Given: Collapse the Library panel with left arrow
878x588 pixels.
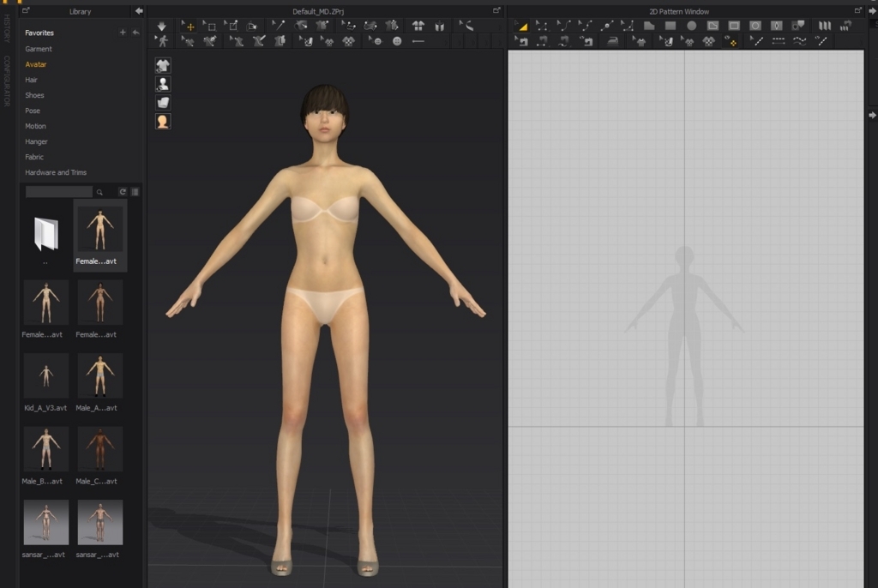Looking at the screenshot, I should tap(139, 11).
